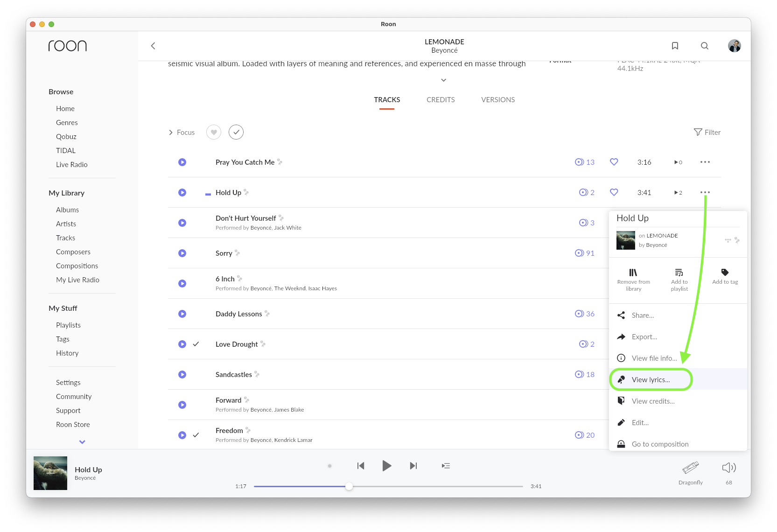Open Albums in My Library
This screenshot has height=532, width=777.
pyautogui.click(x=68, y=210)
